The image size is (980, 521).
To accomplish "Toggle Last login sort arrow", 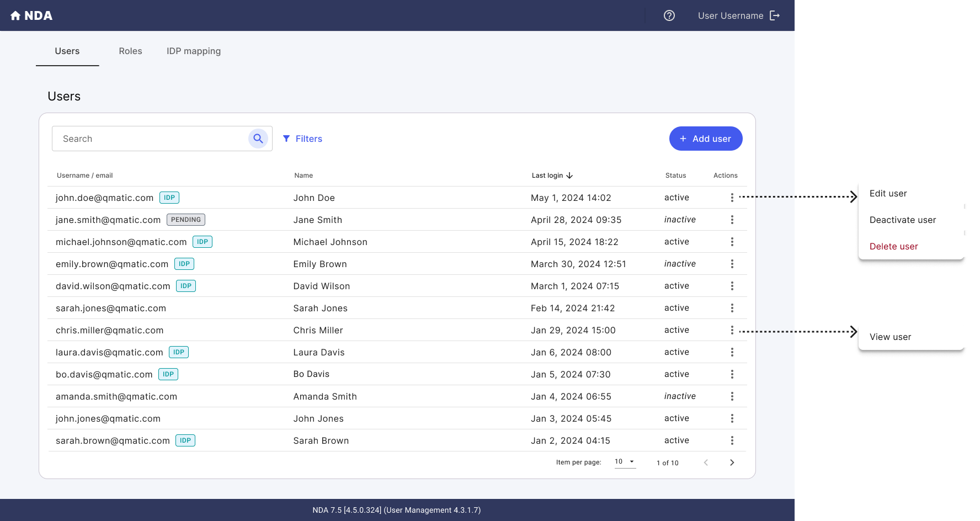I will coord(569,176).
